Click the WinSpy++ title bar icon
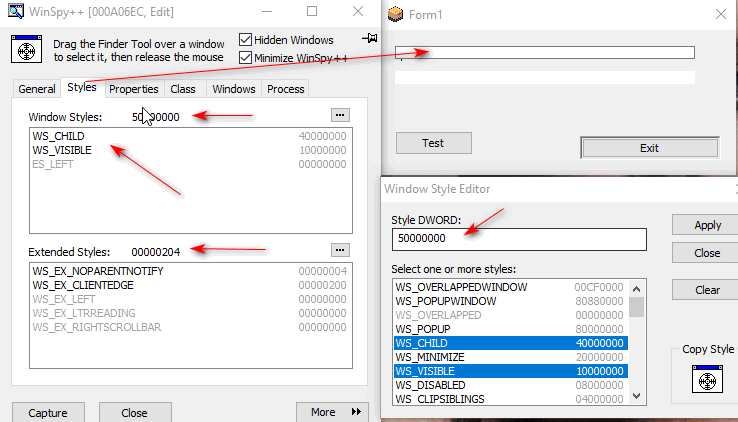This screenshot has width=738, height=422. [x=14, y=12]
